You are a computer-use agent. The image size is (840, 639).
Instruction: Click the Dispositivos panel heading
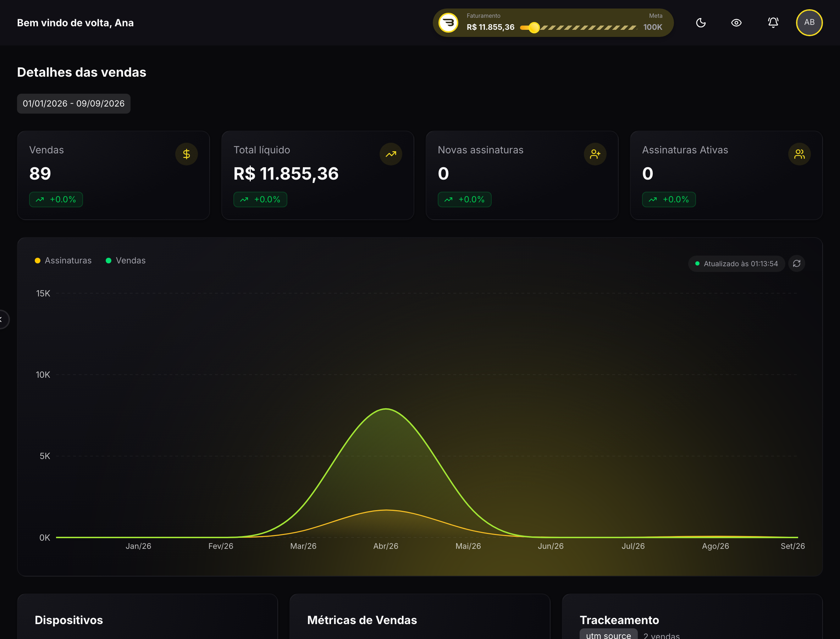[x=69, y=620]
